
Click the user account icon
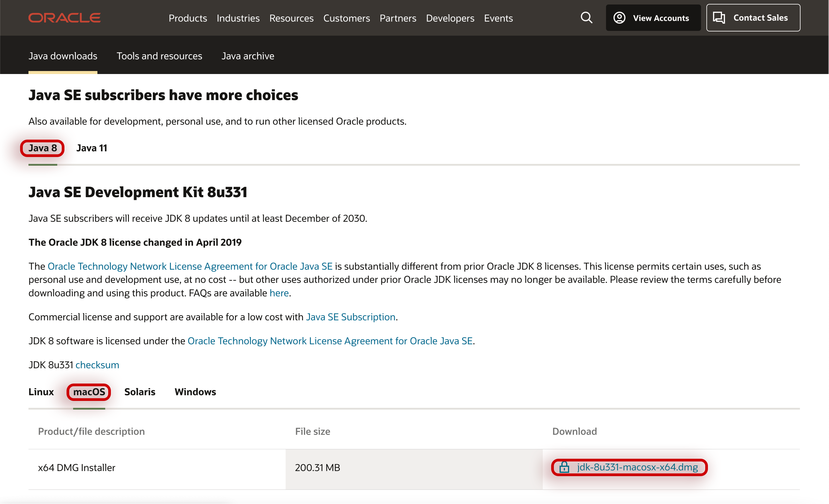[x=620, y=18]
